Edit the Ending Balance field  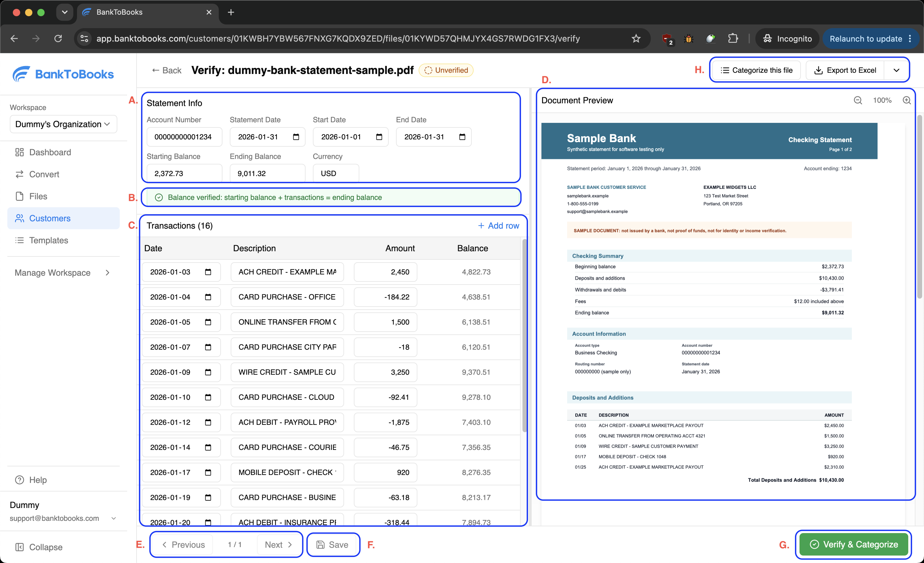click(x=267, y=173)
